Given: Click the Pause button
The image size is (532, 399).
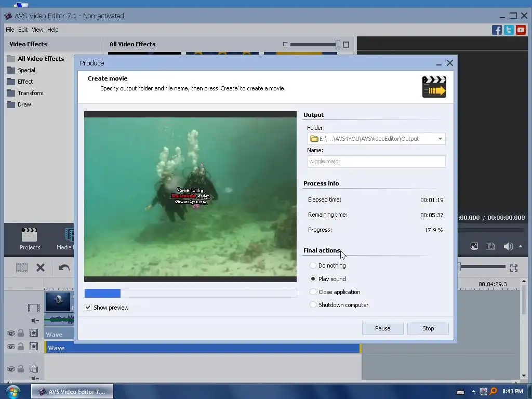Looking at the screenshot, I should pyautogui.click(x=383, y=328).
